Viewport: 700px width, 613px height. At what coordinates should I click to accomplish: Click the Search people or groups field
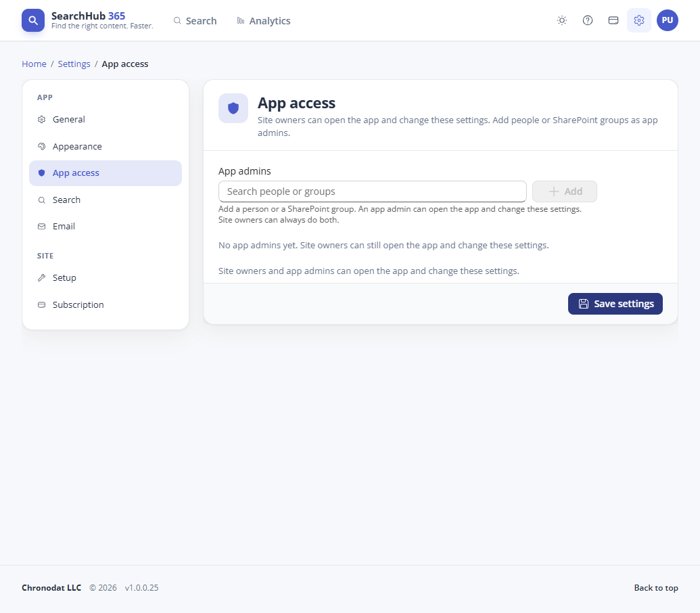[x=373, y=191]
